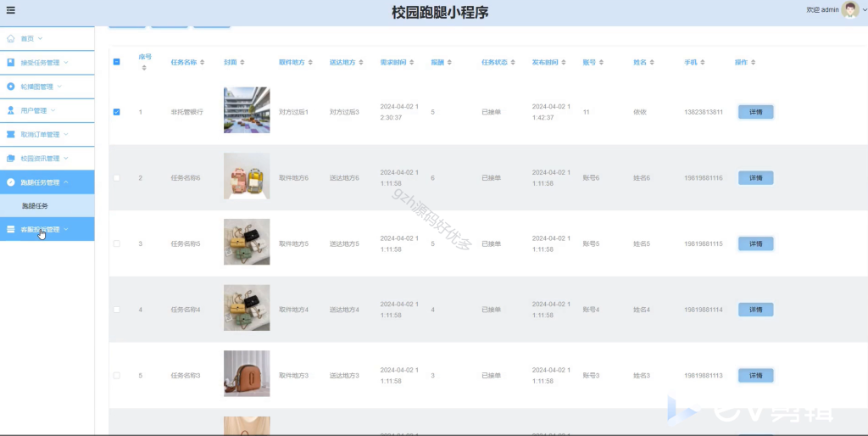The height and width of the screenshot is (436, 868).
Task: Select the 跑腿任务 submenu item
Action: pos(47,205)
